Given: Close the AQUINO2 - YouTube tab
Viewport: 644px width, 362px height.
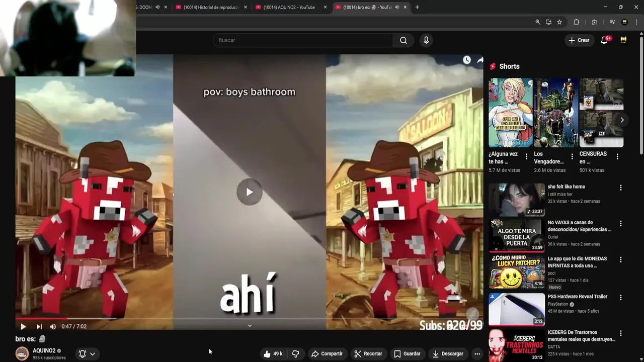Looking at the screenshot, I should (x=325, y=7).
